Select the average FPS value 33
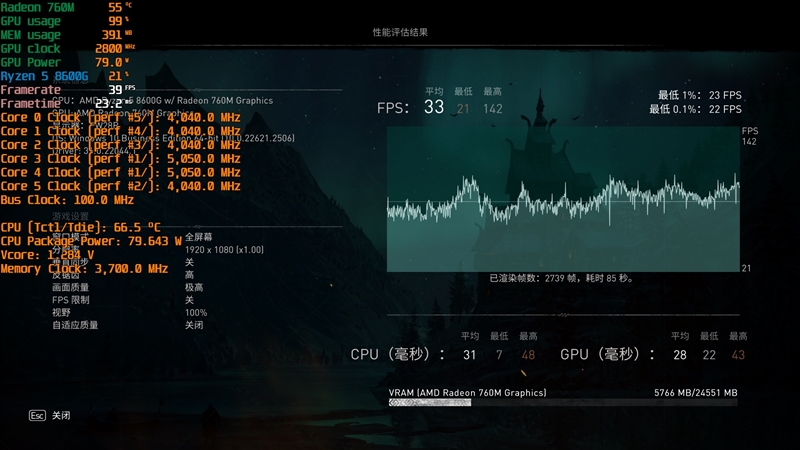This screenshot has height=450, width=800. click(434, 107)
